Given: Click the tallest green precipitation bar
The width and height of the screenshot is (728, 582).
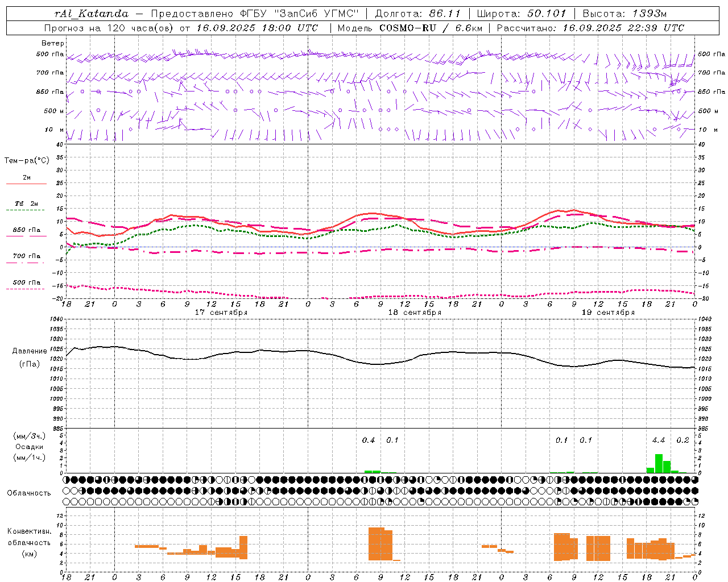Looking at the screenshot, I should tap(659, 463).
